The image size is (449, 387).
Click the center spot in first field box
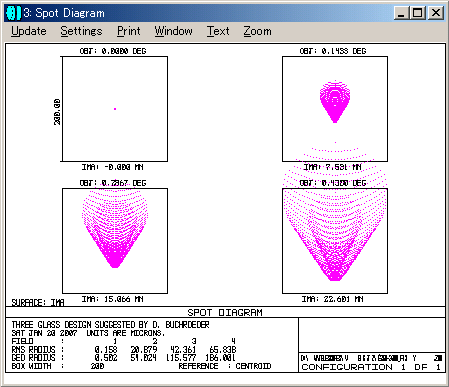[x=115, y=109]
